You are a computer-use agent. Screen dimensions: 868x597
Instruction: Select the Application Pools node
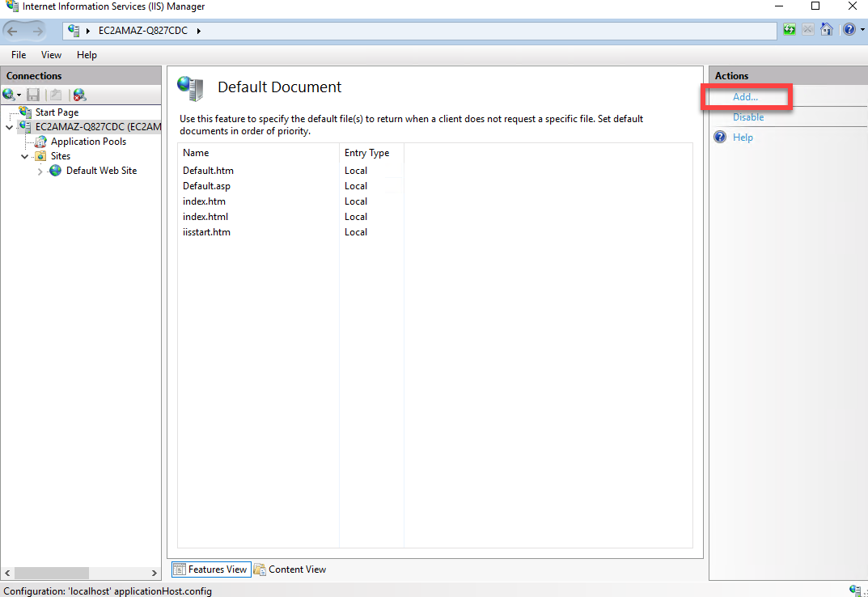click(x=88, y=142)
